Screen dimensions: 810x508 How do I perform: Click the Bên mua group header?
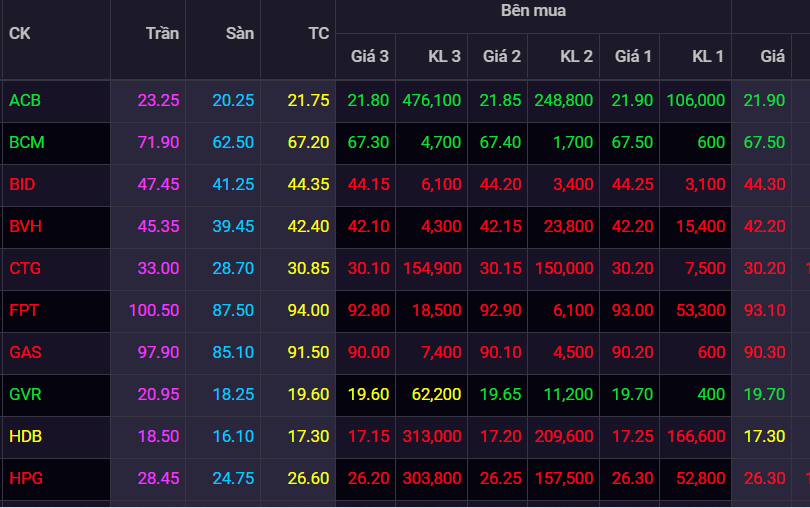click(x=533, y=11)
